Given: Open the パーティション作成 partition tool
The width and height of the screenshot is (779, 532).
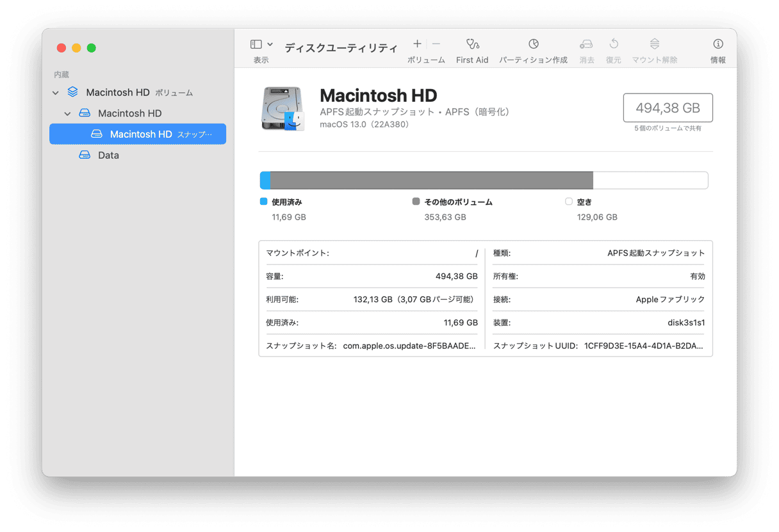Looking at the screenshot, I should coord(533,44).
